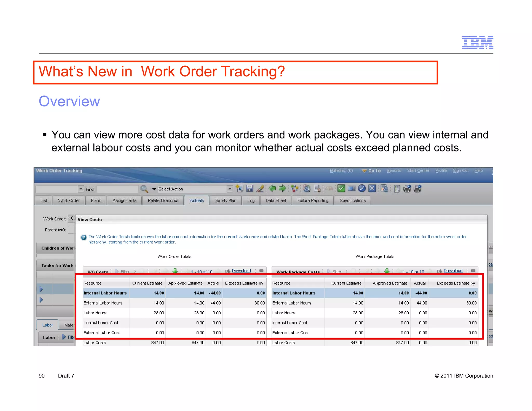Click Download link in WO Costs
Screen dimensions: 532x411
click(x=241, y=271)
